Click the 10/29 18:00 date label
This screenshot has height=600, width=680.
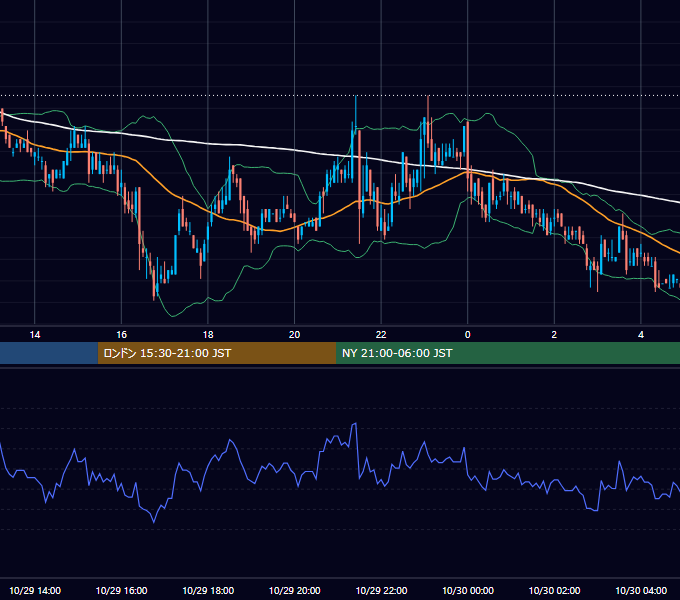[x=208, y=590]
